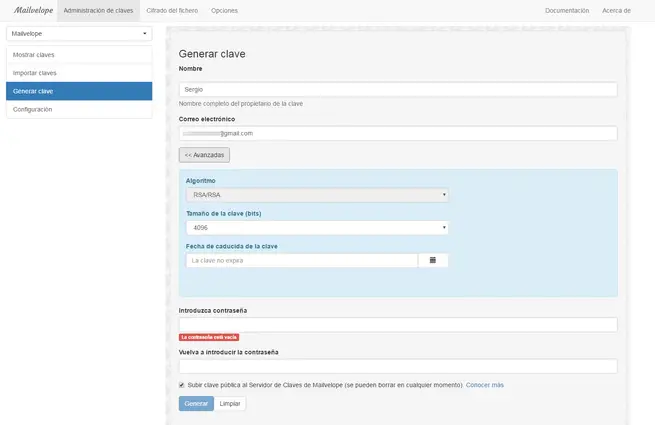
Task: Expand the Algoritmo RSA/RSA dropdown
Action: [317, 195]
